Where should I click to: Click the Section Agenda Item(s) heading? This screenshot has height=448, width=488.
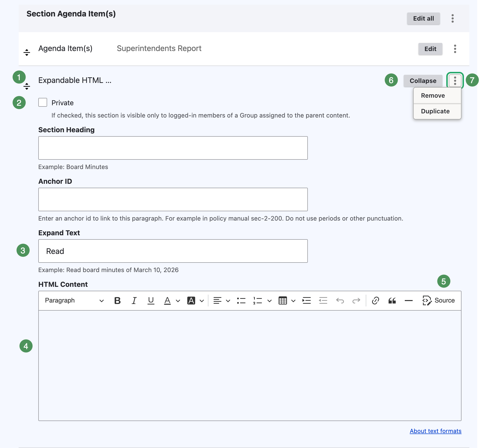click(71, 14)
